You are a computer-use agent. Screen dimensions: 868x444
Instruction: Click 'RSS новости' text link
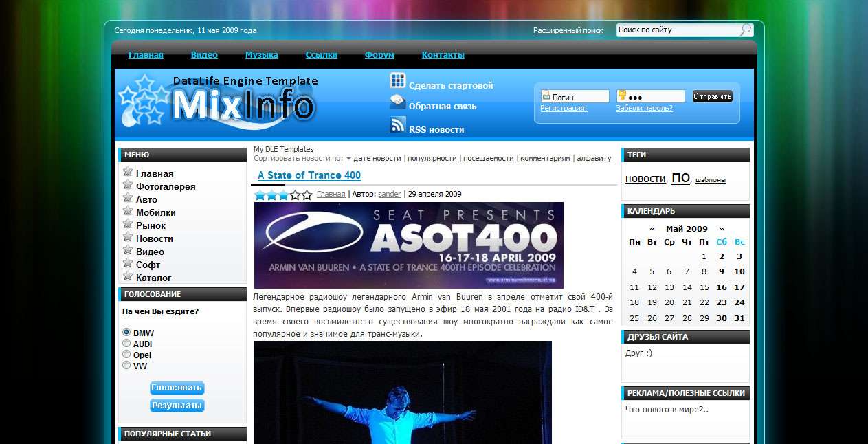(436, 129)
